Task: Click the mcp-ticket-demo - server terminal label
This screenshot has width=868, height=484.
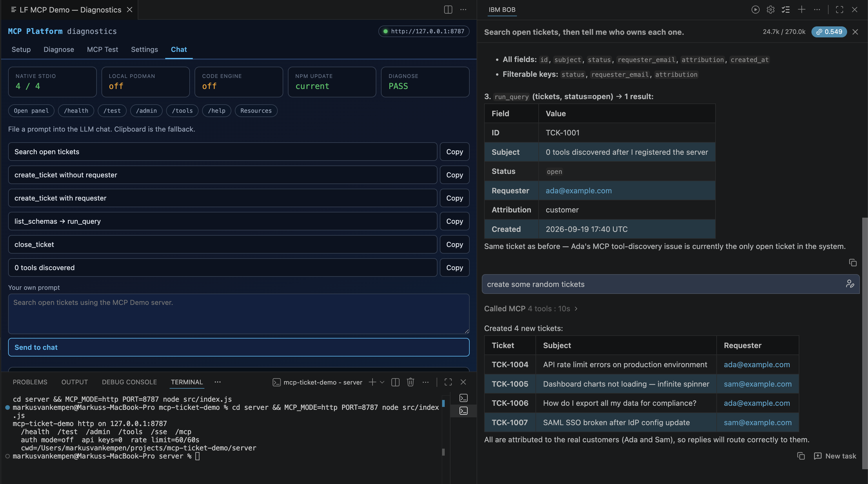Action: point(317,382)
